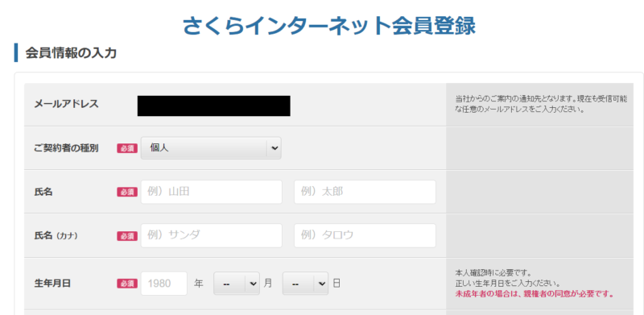This screenshot has height=315, width=644.
Task: Click the red 未成年者の場合は、親権者の同意が必要です notice
Action: coord(535,294)
